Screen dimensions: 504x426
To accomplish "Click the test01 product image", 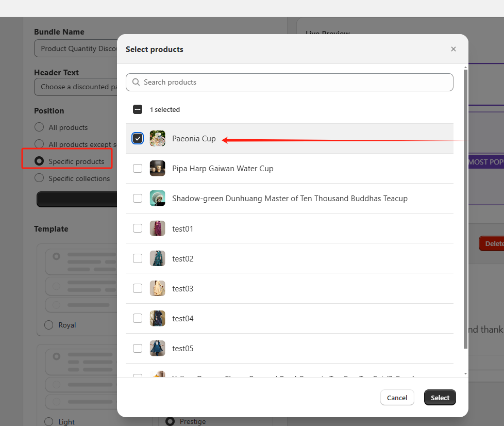I will pos(157,228).
